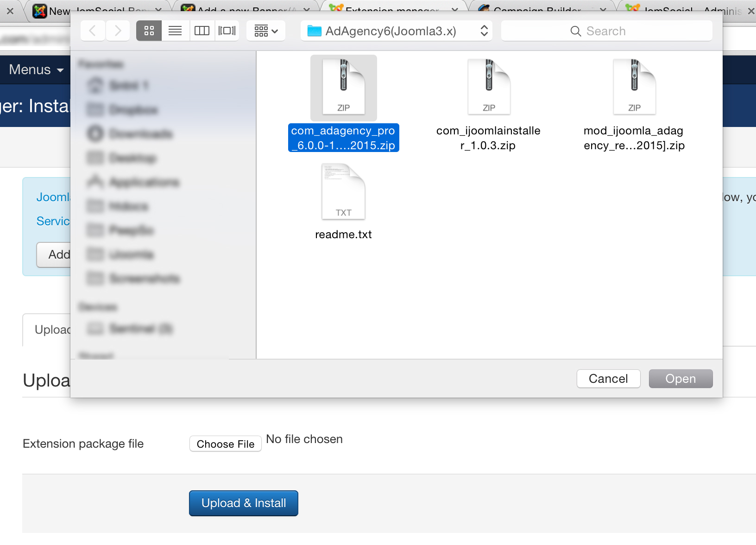756x545 pixels.
Task: Close the Extension manager browser tab
Action: (x=454, y=10)
